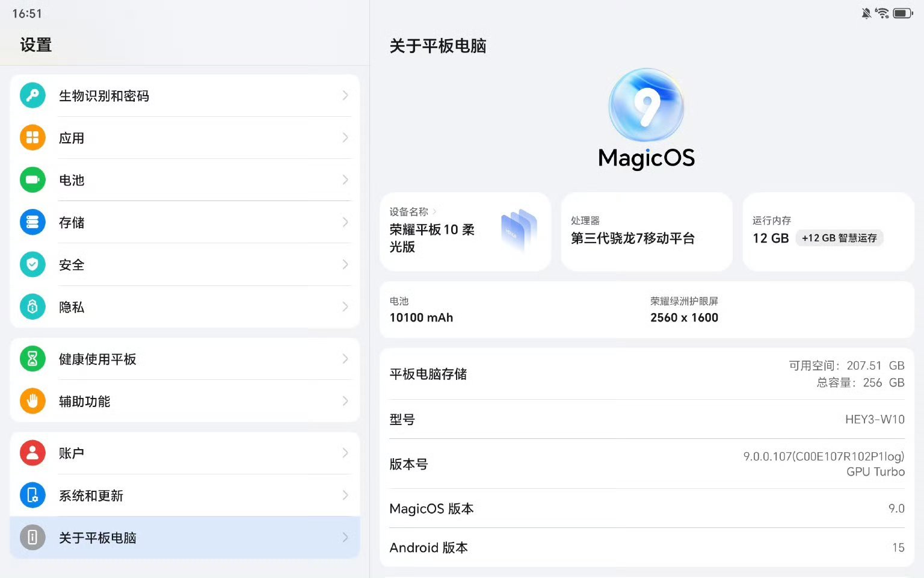Tap the gray 关于平板电脑 info icon
This screenshot has height=578, width=924.
(32, 537)
